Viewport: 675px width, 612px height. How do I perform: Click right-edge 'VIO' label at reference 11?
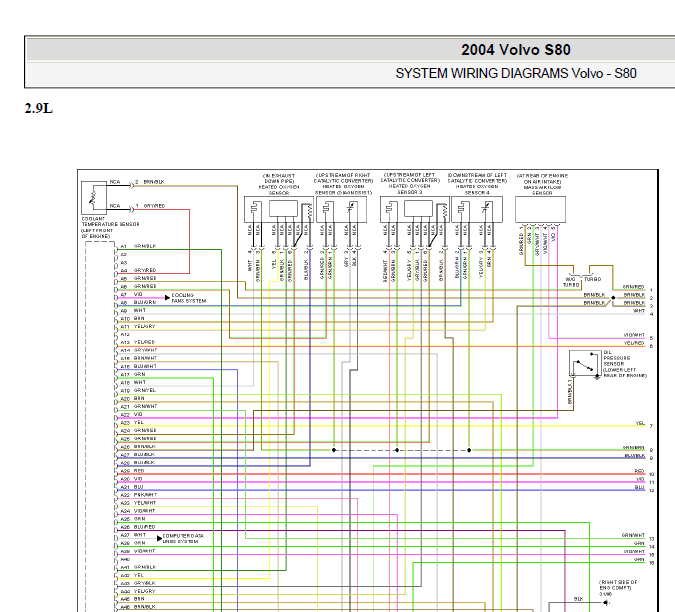640,479
